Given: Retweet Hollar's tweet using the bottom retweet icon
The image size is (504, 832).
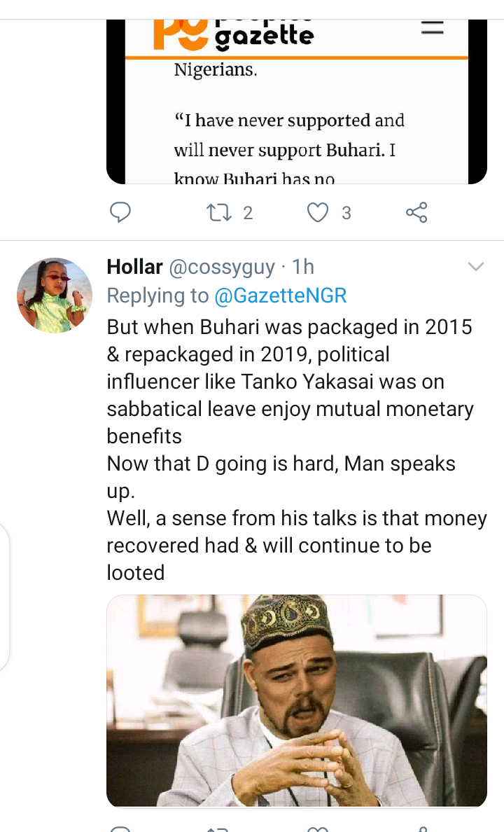Looking at the screenshot, I should click(218, 828).
